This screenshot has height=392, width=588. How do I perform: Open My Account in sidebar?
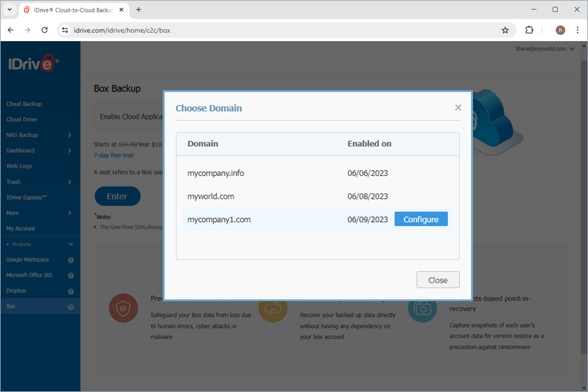(x=21, y=229)
